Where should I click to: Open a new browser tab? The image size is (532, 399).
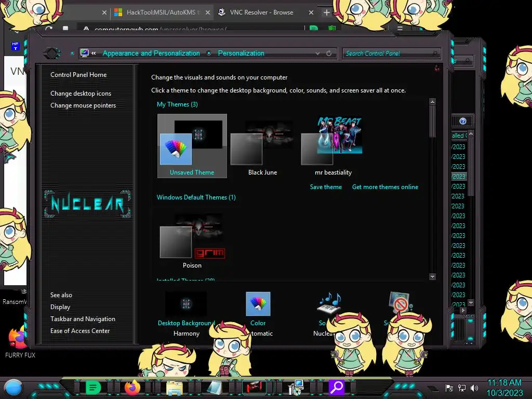click(x=326, y=12)
